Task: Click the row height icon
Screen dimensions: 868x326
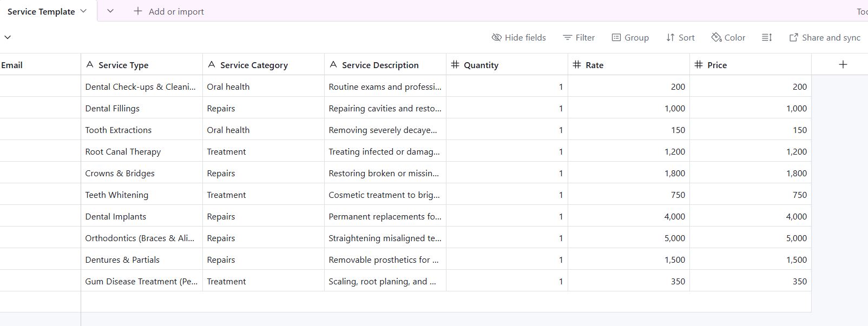Action: tap(767, 37)
